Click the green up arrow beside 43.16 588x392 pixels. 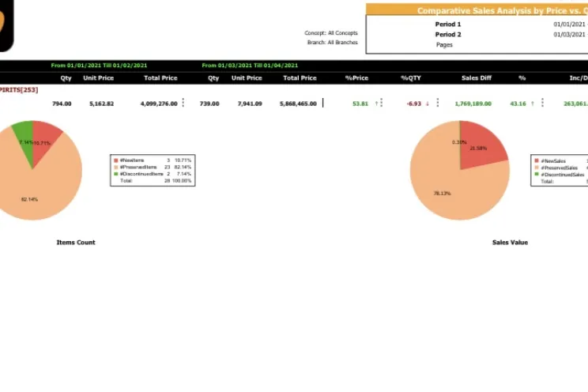coord(532,104)
